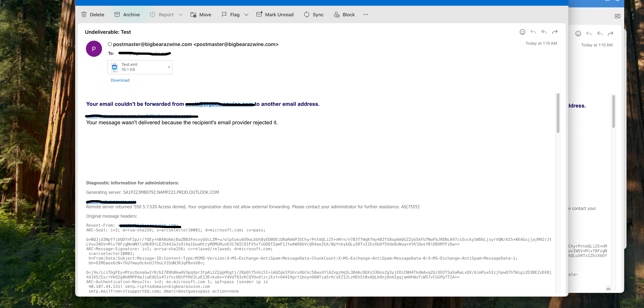Click forward arrow in background window

610,34
